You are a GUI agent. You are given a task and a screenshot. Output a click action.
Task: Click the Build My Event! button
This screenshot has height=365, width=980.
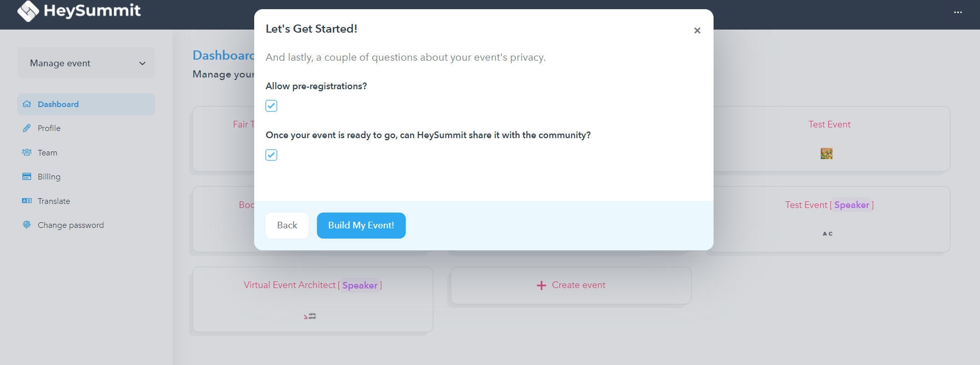361,225
